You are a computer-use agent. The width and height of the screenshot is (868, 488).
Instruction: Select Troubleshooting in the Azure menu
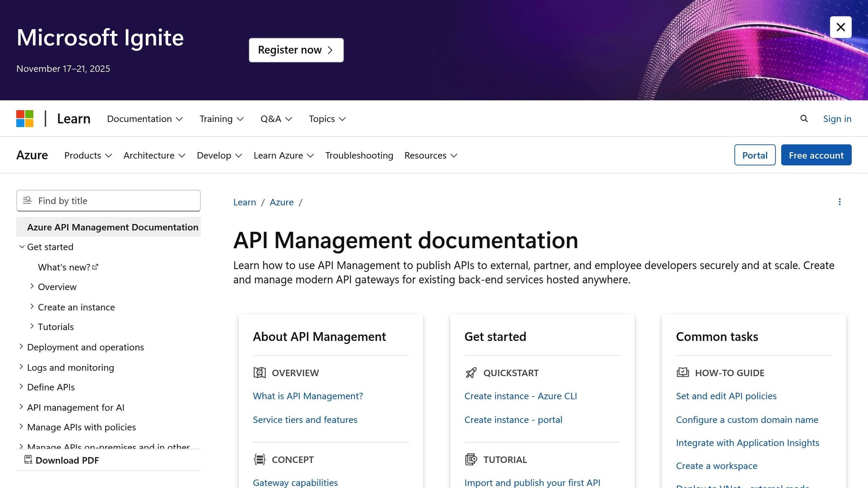[359, 155]
